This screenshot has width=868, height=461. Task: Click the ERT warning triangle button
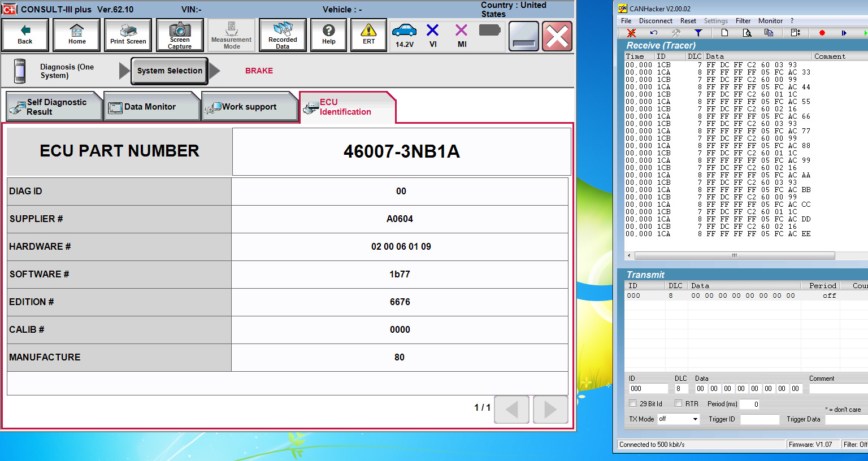tap(368, 35)
